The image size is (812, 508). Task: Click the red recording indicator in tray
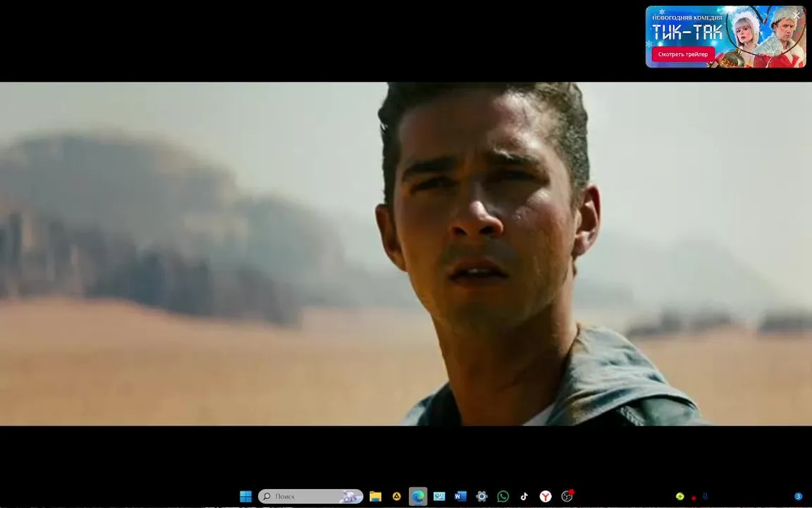coord(694,497)
